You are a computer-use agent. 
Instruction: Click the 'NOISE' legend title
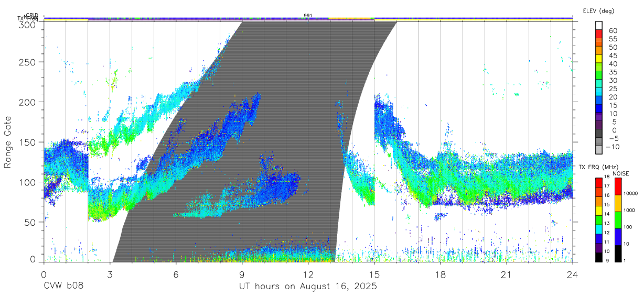coord(621,173)
